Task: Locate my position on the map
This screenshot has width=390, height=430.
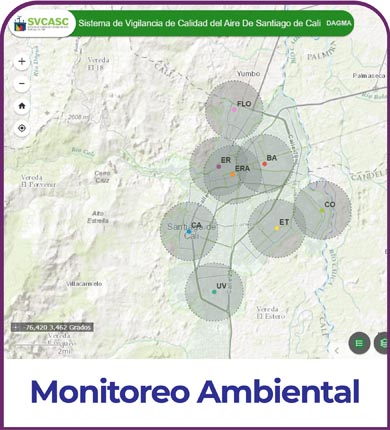Action: pyautogui.click(x=22, y=128)
